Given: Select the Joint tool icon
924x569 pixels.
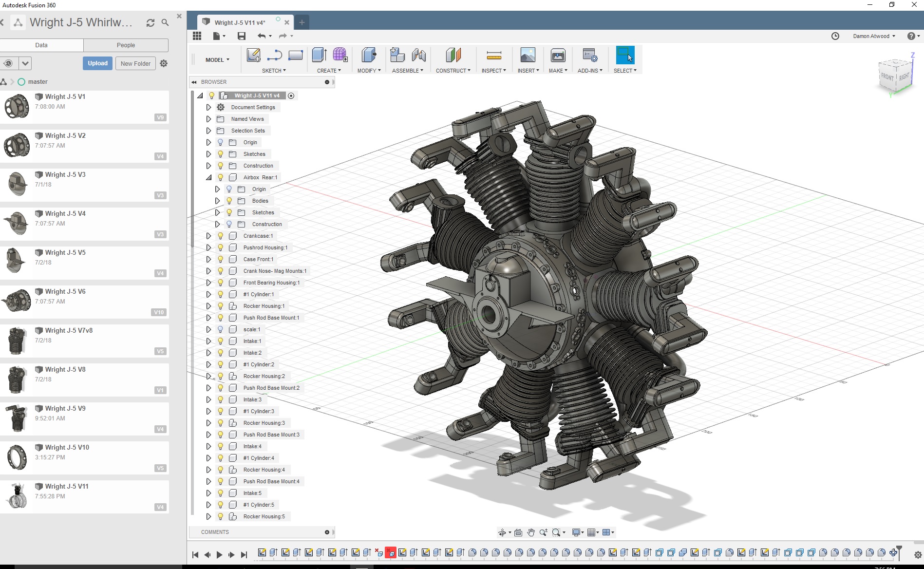Looking at the screenshot, I should pos(419,55).
